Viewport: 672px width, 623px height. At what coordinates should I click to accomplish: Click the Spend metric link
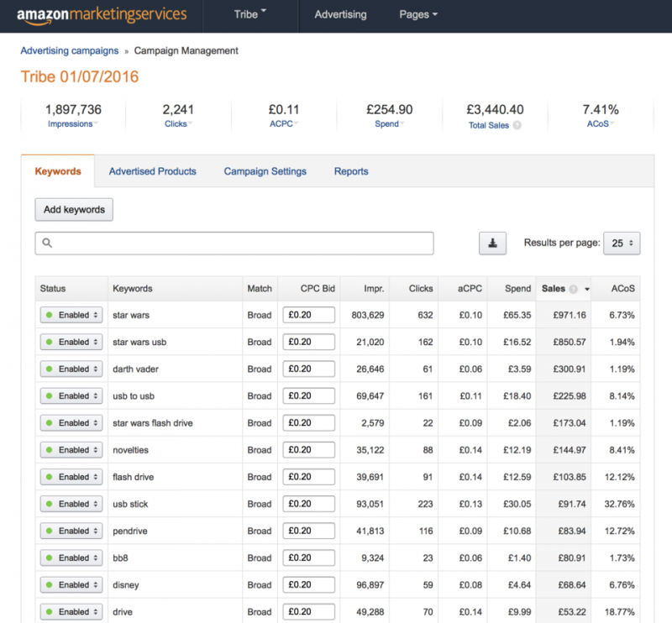coord(386,123)
